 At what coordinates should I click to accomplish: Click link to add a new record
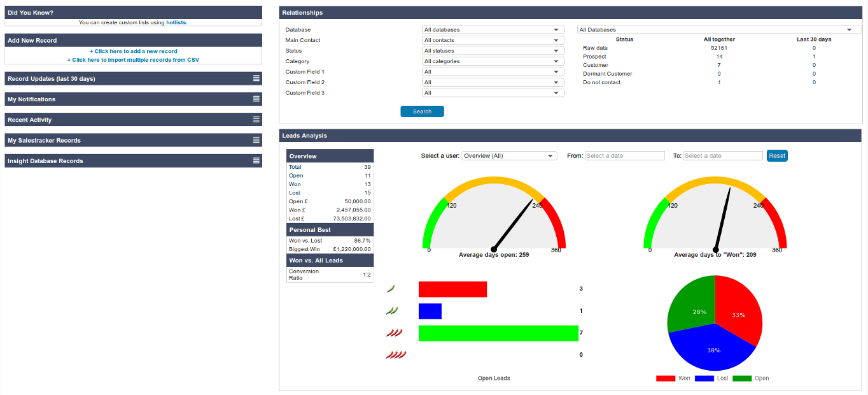coord(133,51)
